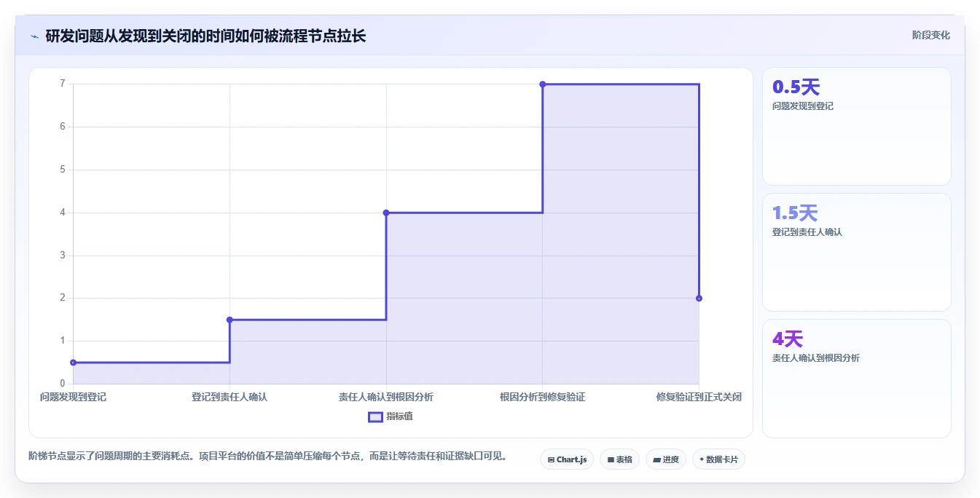The image size is (980, 498).
Task: Select the Chart.js tag
Action: pos(567,459)
